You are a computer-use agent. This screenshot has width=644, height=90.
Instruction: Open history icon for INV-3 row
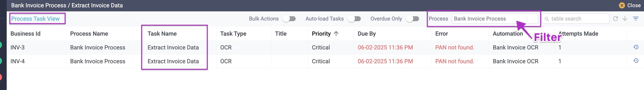(636, 47)
